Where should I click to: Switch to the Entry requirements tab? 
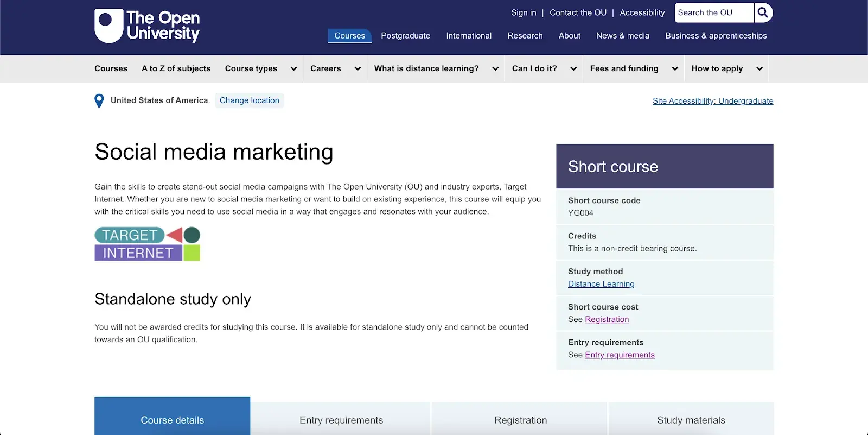point(341,420)
